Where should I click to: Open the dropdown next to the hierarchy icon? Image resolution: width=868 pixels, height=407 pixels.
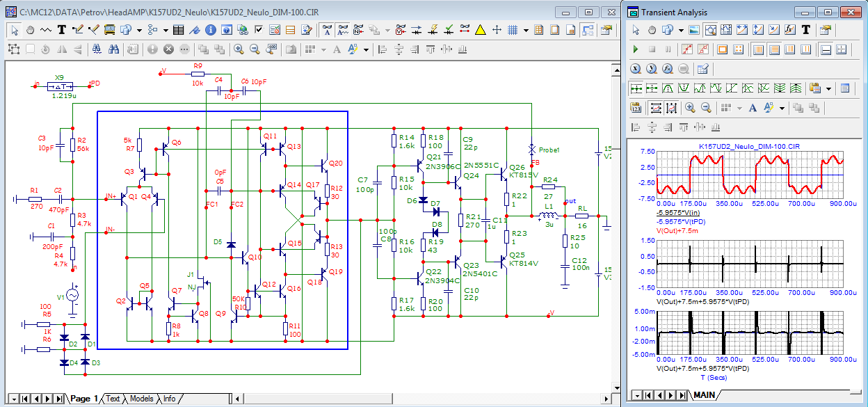coord(166,30)
